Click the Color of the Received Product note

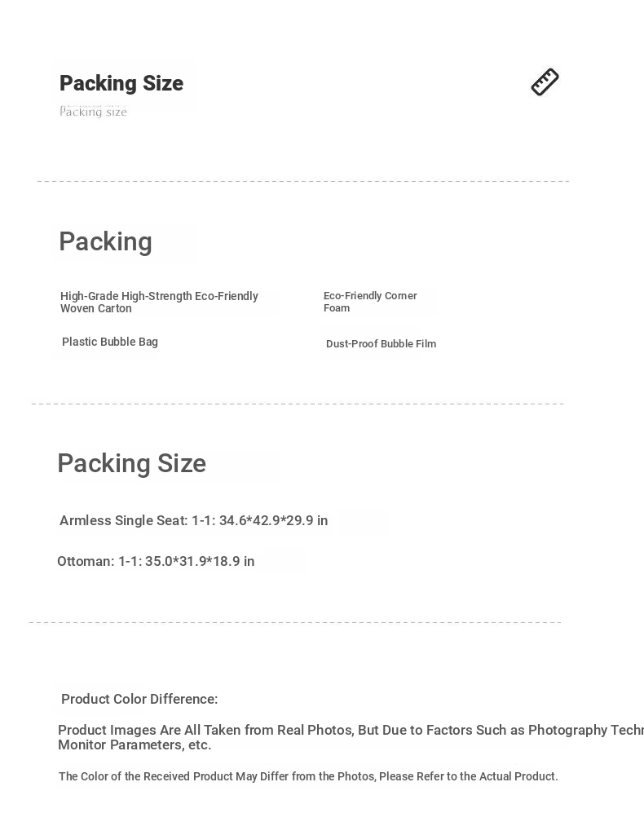pos(308,776)
